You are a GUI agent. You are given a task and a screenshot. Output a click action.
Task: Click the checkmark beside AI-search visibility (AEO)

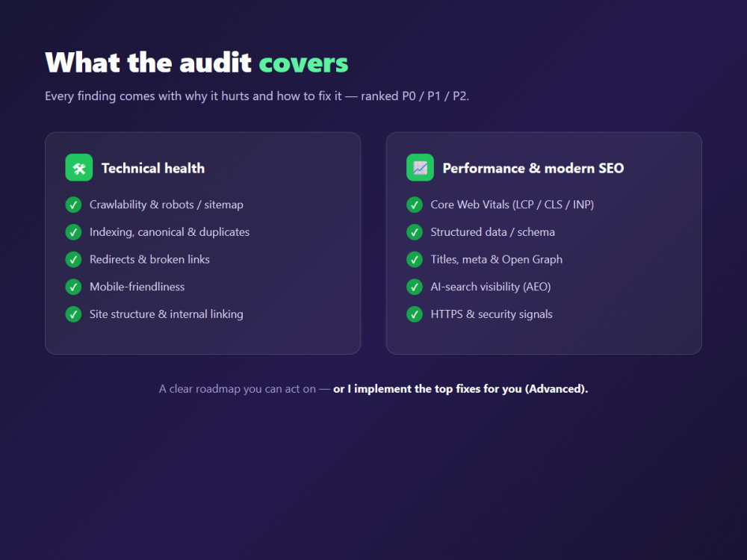coord(415,287)
